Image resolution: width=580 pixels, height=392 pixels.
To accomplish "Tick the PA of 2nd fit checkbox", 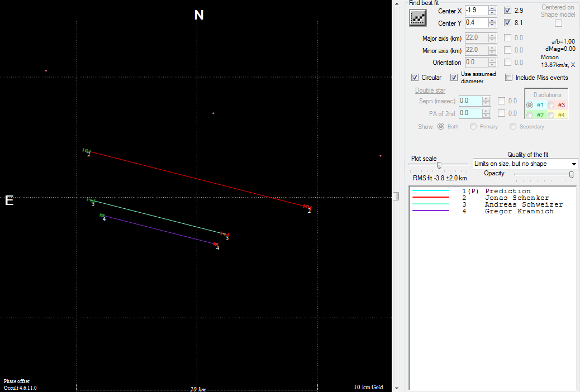I will pos(502,113).
